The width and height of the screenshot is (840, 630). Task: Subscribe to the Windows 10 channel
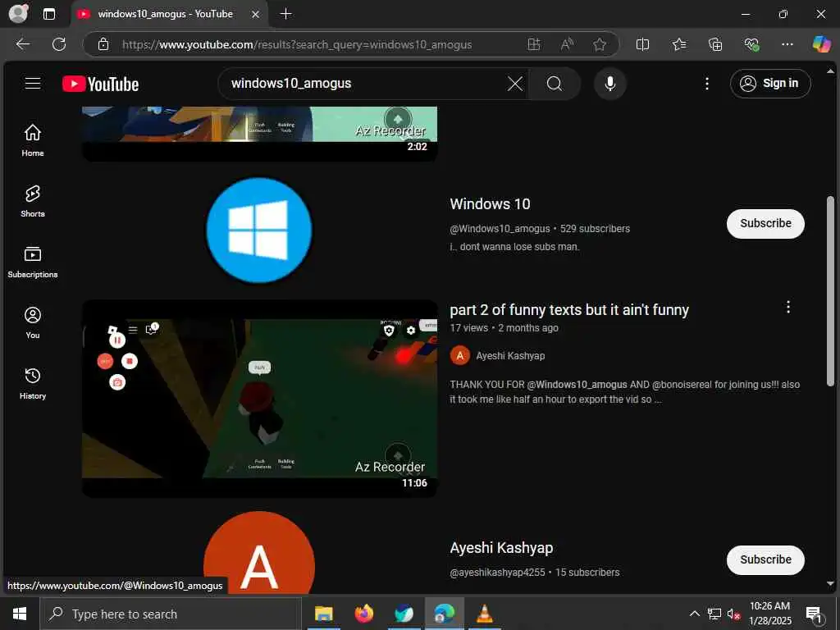(x=765, y=223)
